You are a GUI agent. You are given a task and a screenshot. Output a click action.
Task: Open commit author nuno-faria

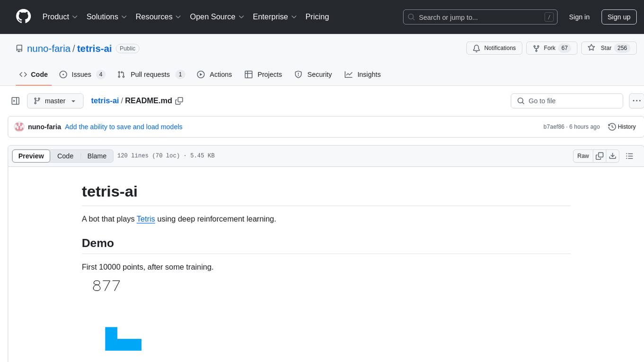click(x=45, y=127)
